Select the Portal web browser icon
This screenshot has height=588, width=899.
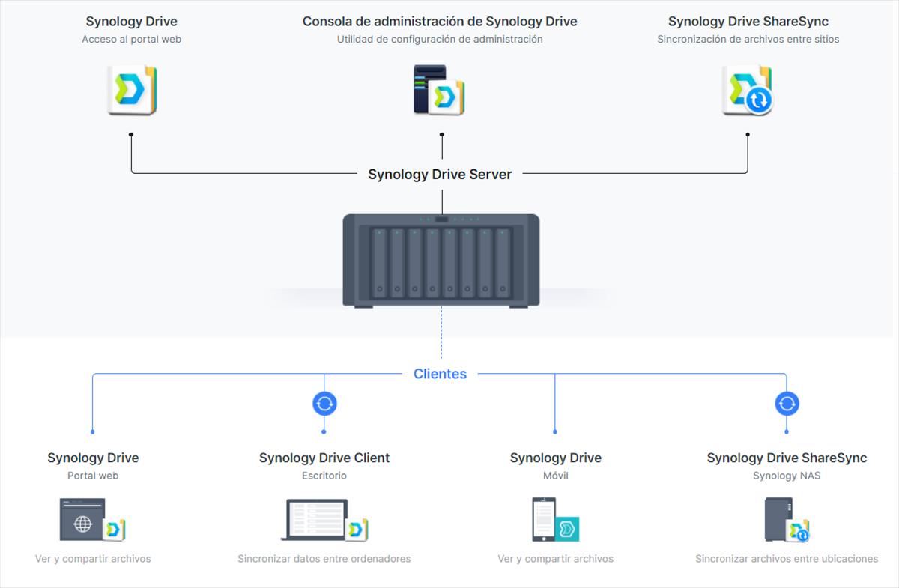(x=91, y=520)
